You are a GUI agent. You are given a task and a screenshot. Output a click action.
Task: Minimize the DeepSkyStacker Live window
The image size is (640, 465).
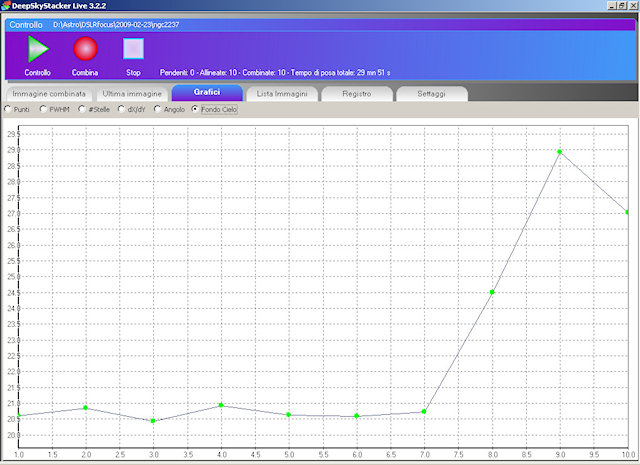point(611,5)
